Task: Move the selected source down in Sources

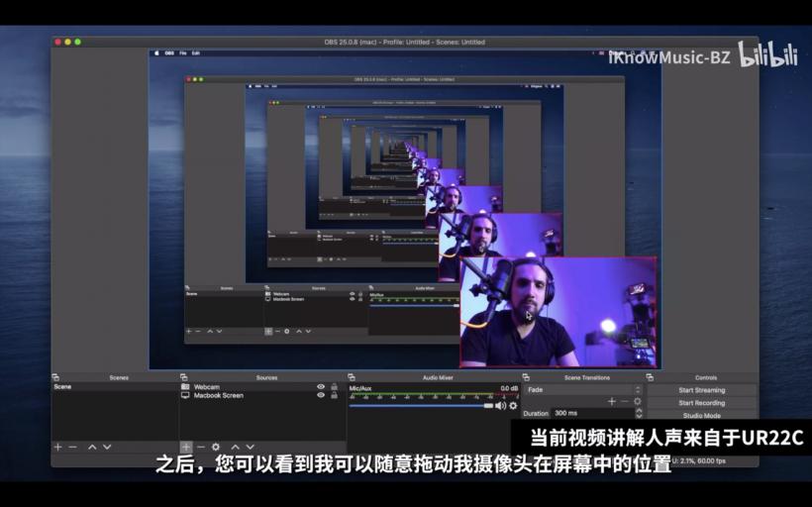Action: 251,447
